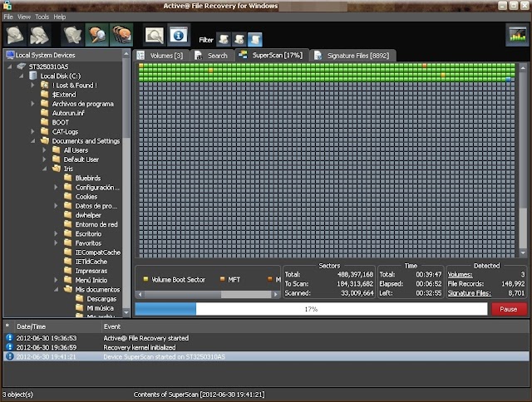
Task: Open the Help menu
Action: pyautogui.click(x=60, y=17)
